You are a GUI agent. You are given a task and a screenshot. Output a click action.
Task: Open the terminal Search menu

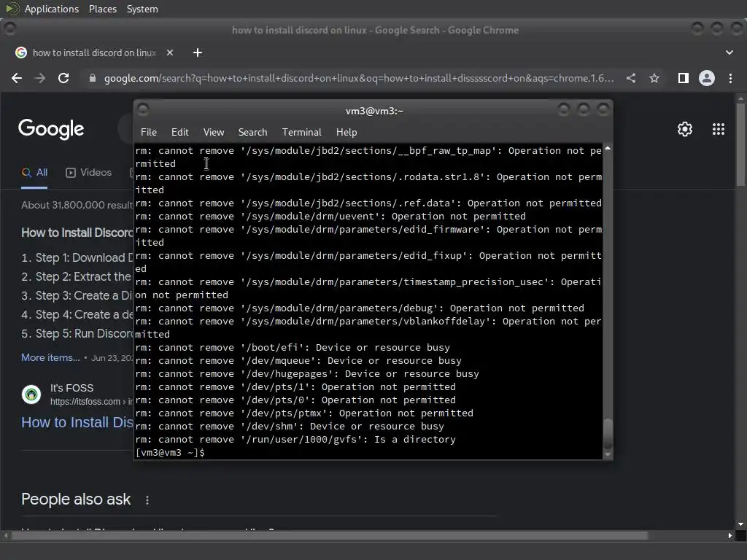click(252, 133)
